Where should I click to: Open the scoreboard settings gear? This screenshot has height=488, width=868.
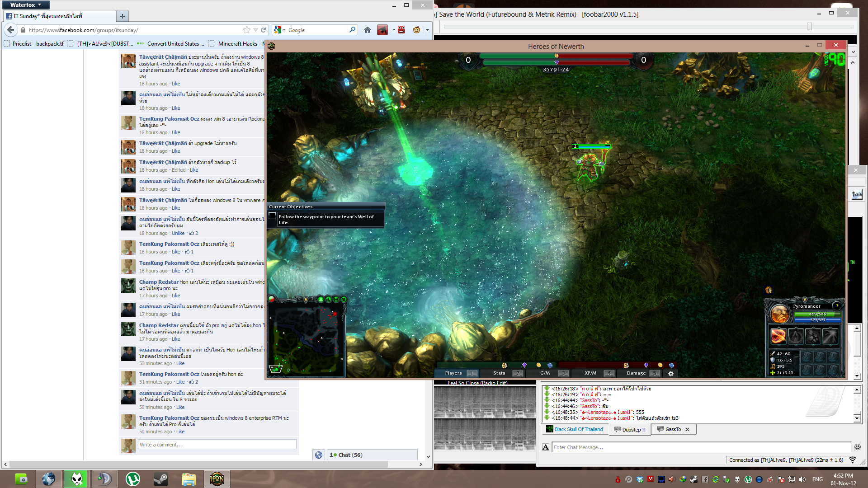coord(671,373)
